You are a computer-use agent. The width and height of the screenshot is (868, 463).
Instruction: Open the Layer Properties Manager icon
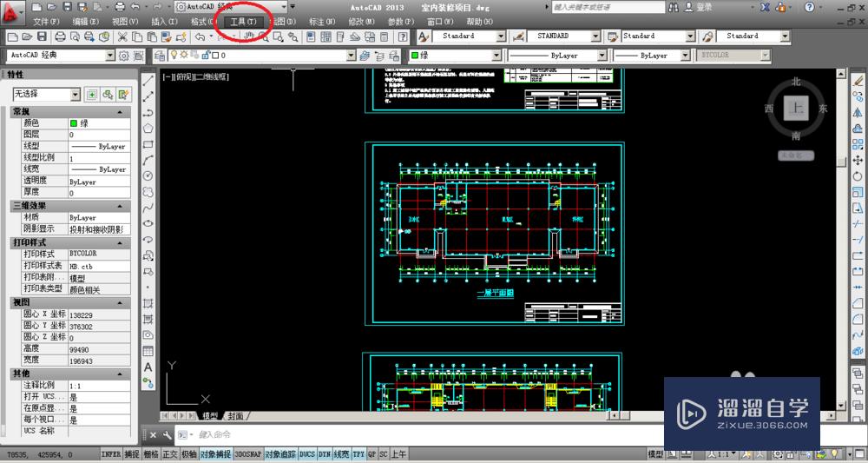coord(160,56)
